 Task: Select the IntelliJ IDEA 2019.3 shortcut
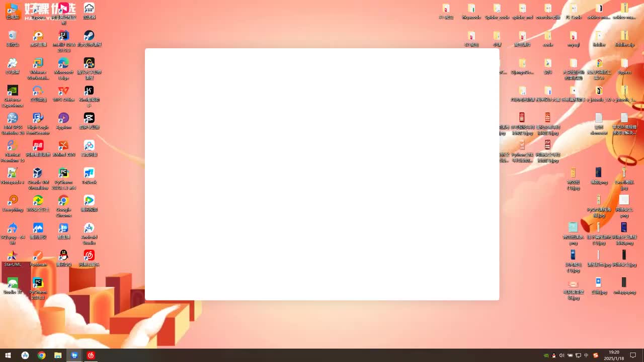coord(63,41)
